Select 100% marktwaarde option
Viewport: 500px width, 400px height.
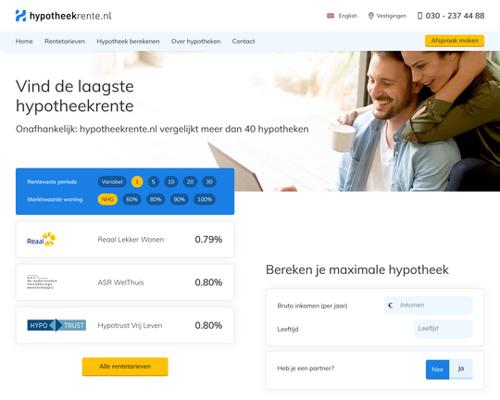click(205, 199)
